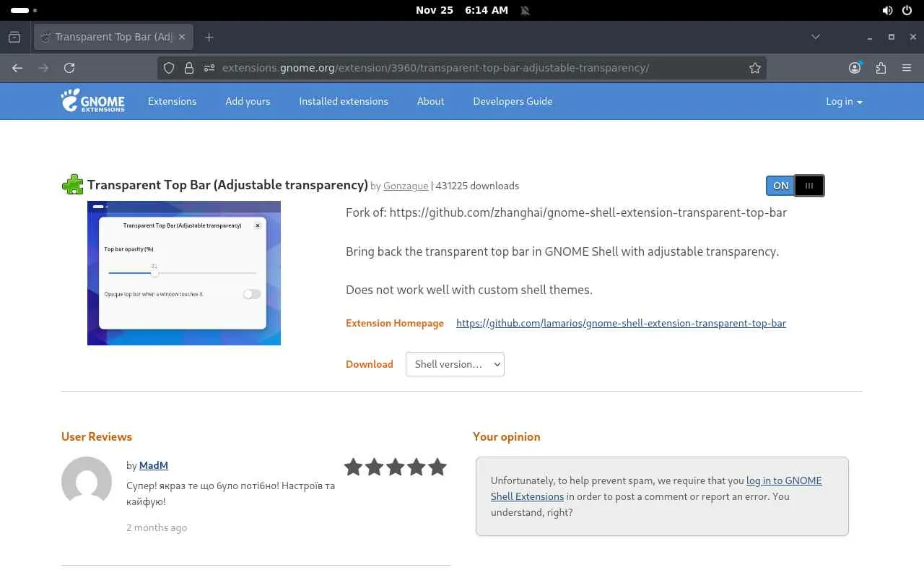Open the list all tabs dropdown
This screenshot has height=578, width=924.
point(816,37)
